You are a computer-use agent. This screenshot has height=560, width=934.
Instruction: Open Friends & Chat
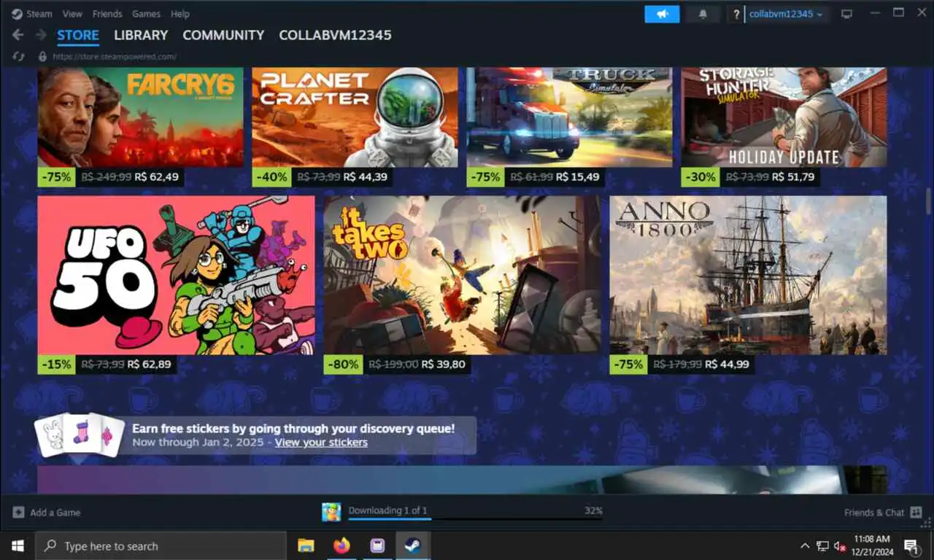[883, 513]
